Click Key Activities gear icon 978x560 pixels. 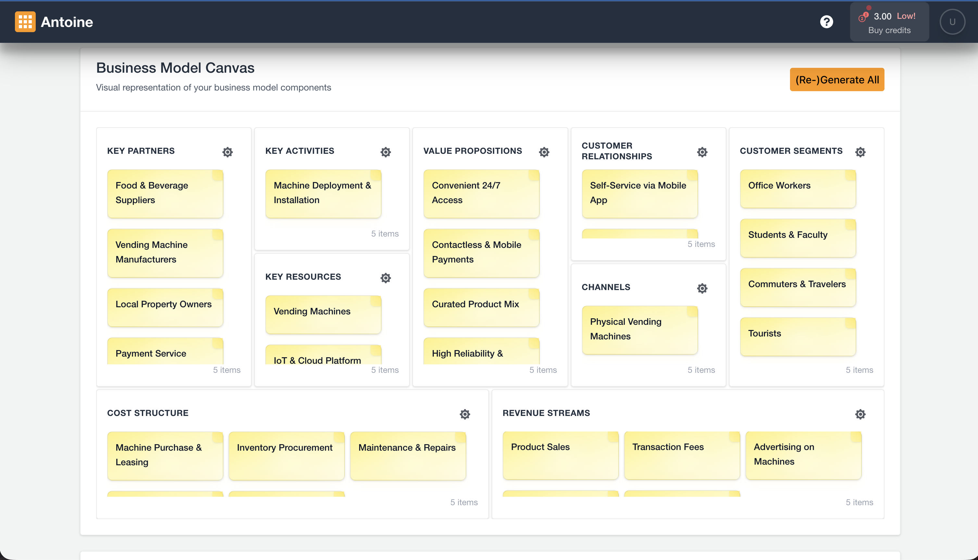(386, 152)
